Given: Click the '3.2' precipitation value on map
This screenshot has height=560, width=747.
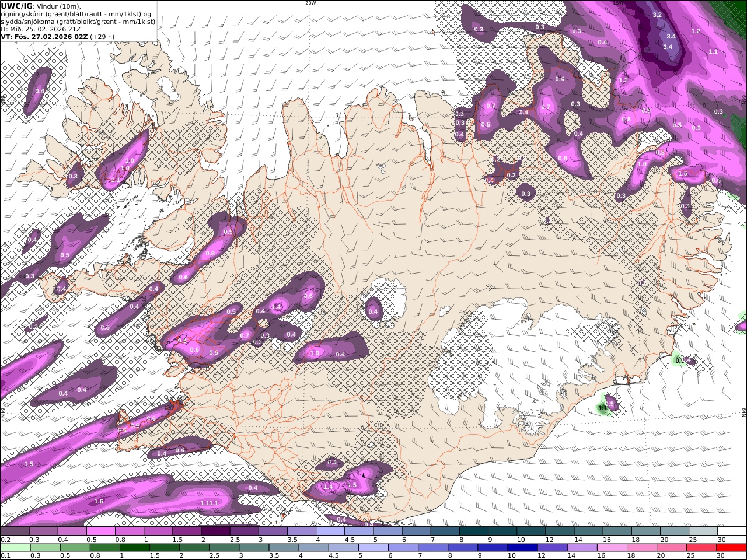Looking at the screenshot, I should coord(657,15).
